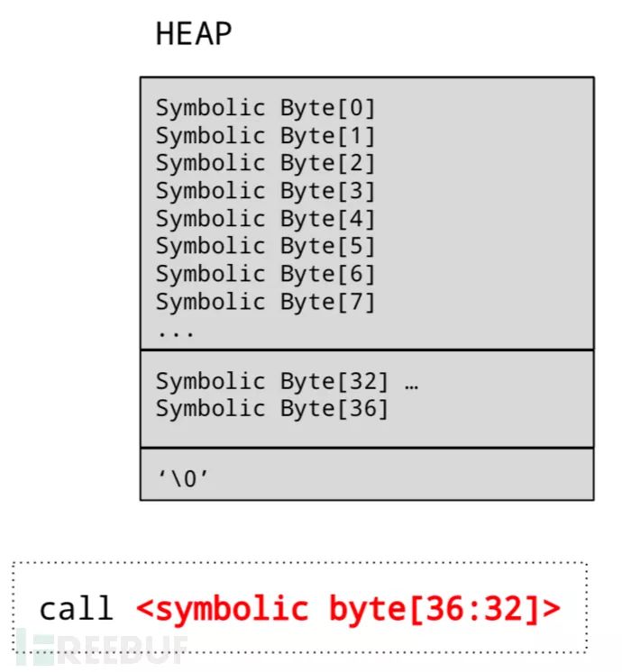Click the Symbolic Byte[2] entry

(x=265, y=164)
